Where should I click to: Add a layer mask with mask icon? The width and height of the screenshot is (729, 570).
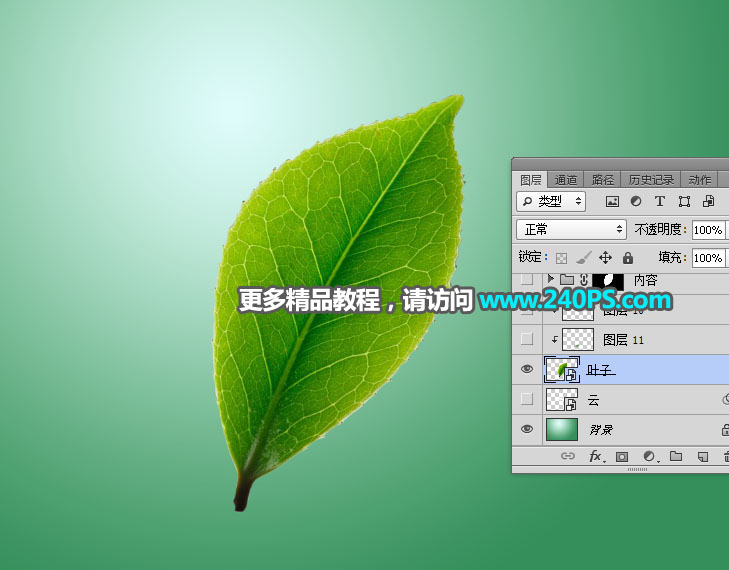(621, 457)
